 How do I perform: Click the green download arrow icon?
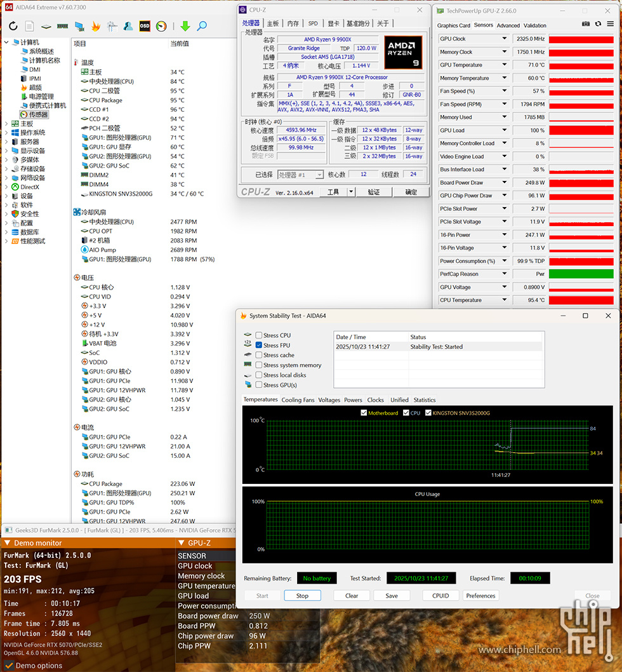pos(185,26)
